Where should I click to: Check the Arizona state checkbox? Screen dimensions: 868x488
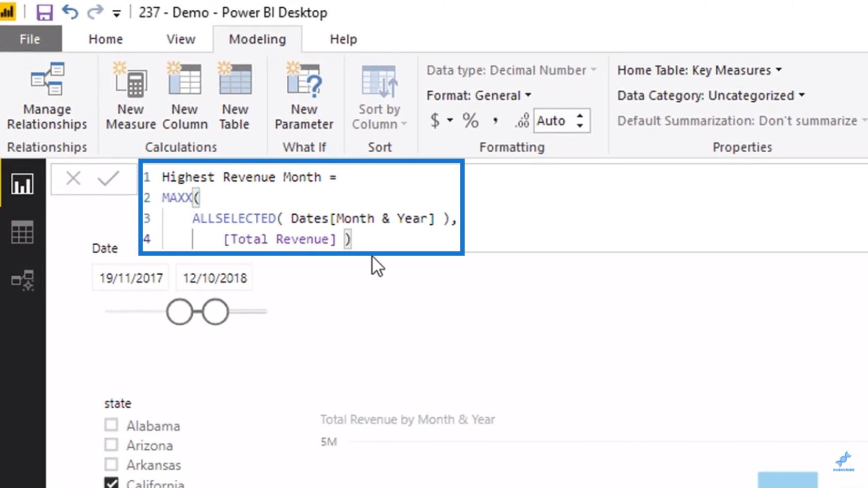click(111, 445)
